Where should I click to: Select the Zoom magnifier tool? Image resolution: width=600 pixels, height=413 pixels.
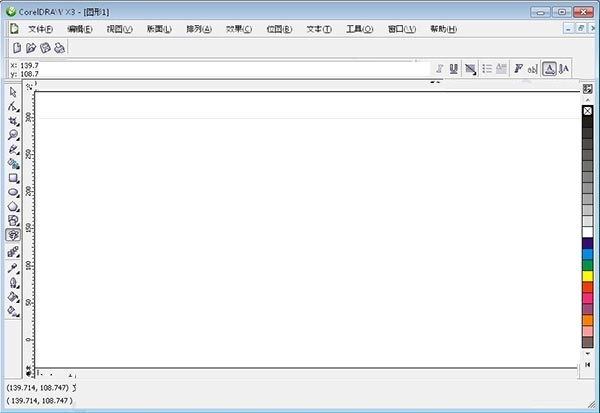pos(14,134)
